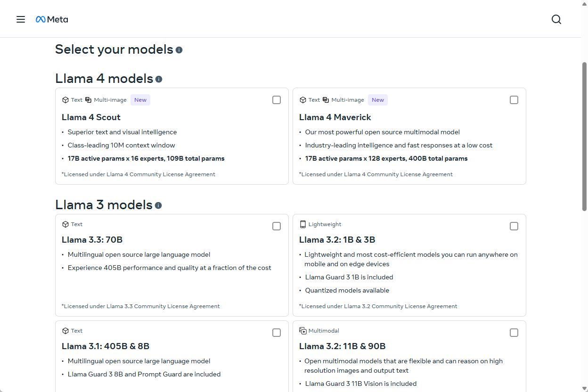The height and width of the screenshot is (392, 588).
Task: Click Text cube icon on Llama 3.3 card
Action: 65,224
